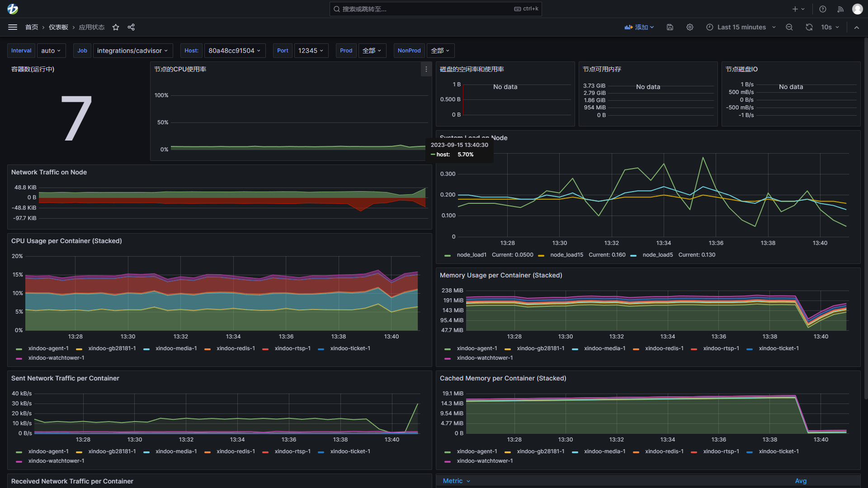The image size is (868, 488).
Task: Open the NonProd 全部 dropdown
Action: point(440,51)
